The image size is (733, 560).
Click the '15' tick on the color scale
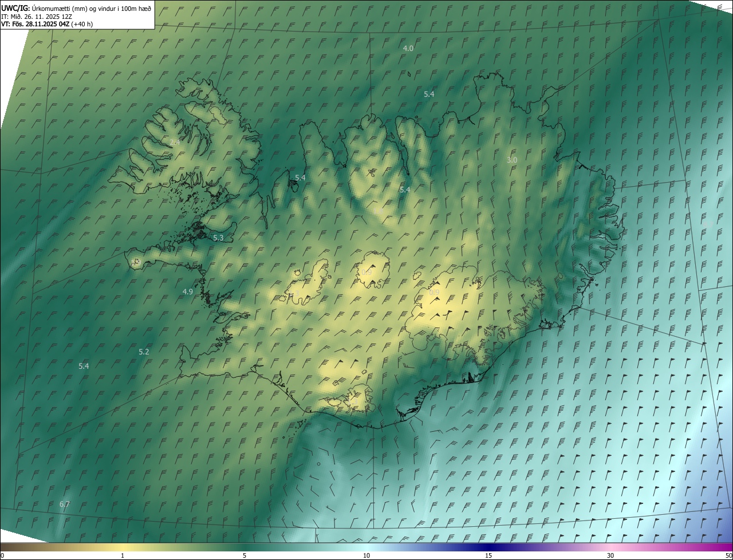[x=488, y=556]
